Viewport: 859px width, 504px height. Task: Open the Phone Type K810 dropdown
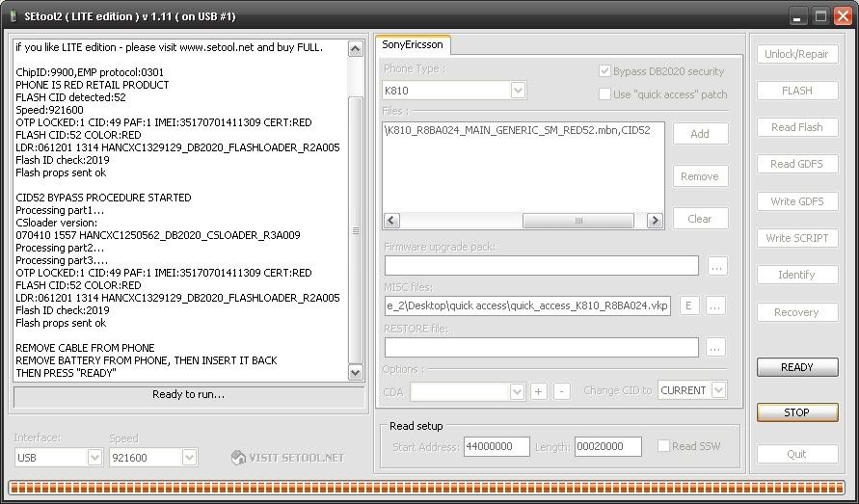tap(519, 91)
